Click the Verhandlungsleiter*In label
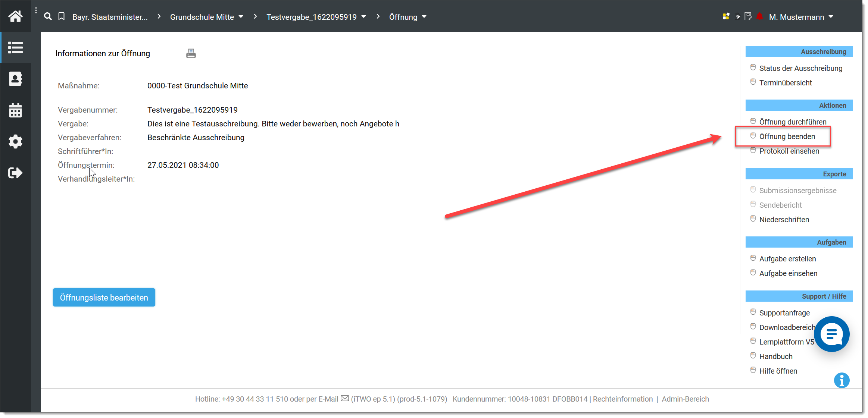 coord(96,179)
